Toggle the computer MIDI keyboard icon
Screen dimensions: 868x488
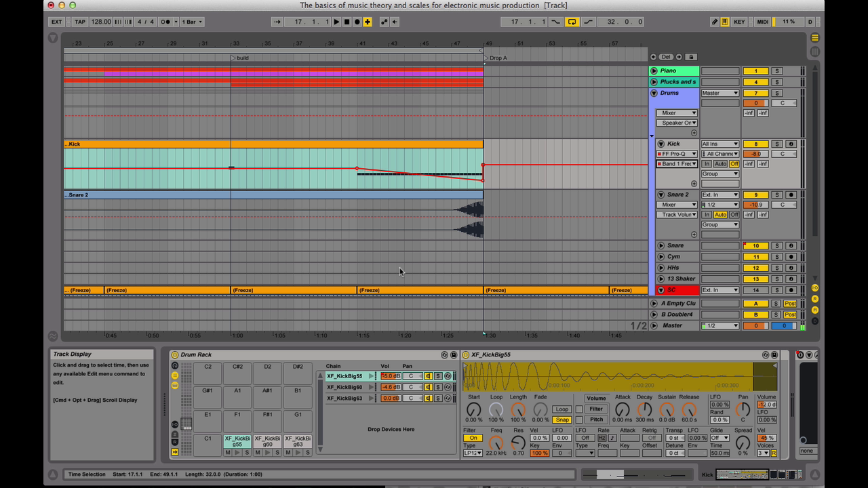pos(724,22)
